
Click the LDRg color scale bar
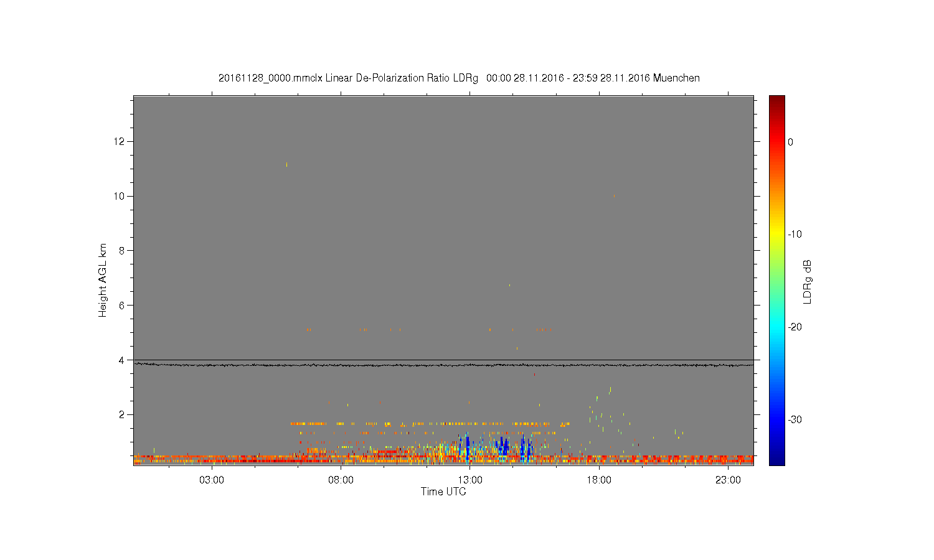click(777, 280)
